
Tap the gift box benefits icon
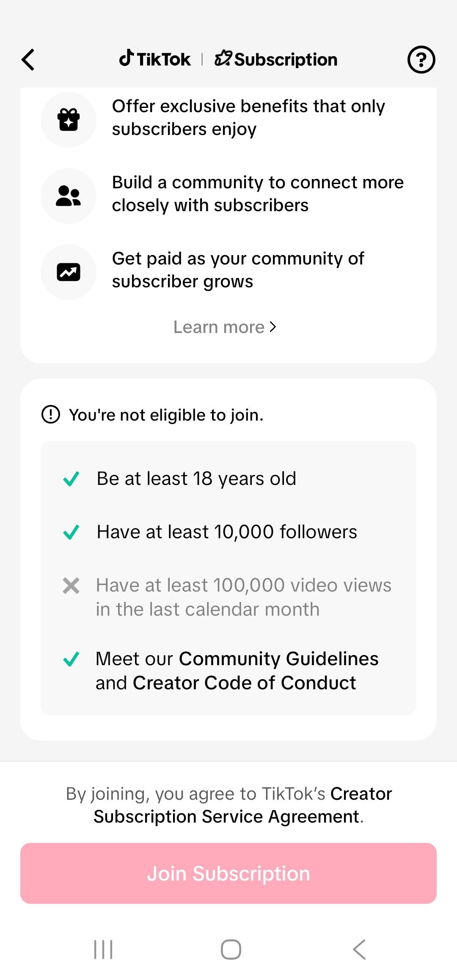(69, 120)
